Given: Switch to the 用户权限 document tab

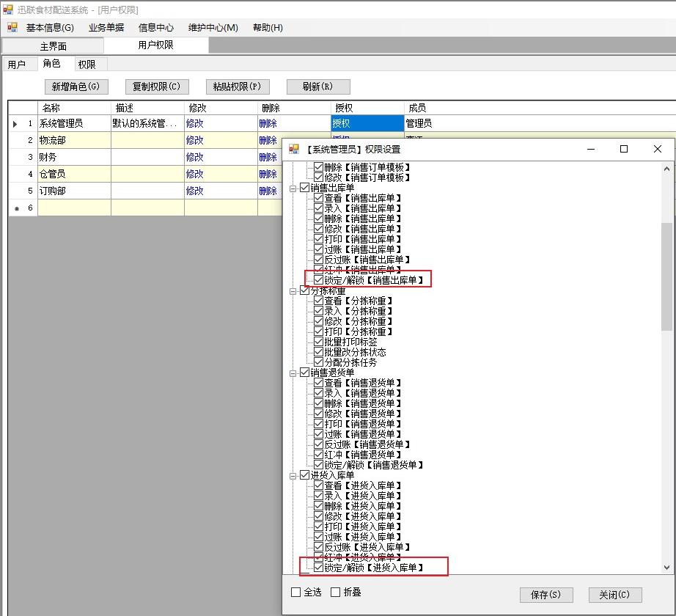Looking at the screenshot, I should point(155,45).
